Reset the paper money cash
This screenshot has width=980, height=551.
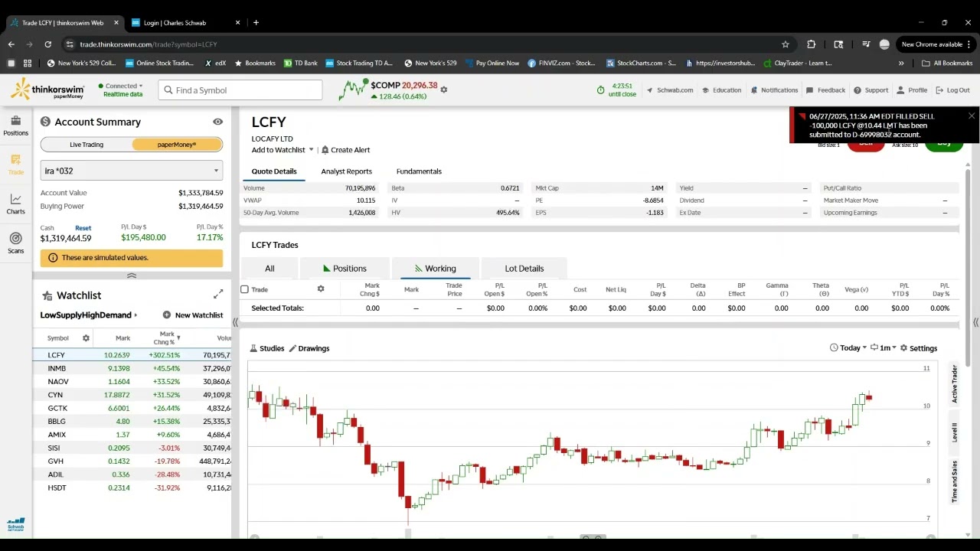click(83, 228)
